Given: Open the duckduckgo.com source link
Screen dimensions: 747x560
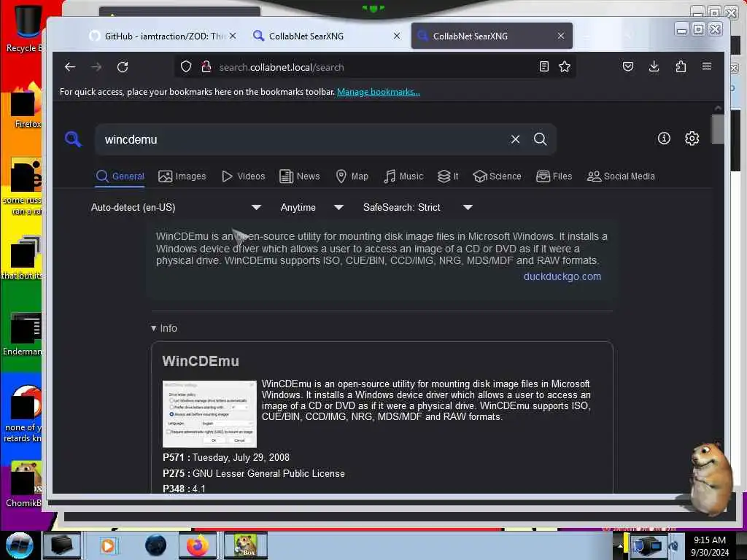Looking at the screenshot, I should (x=562, y=276).
